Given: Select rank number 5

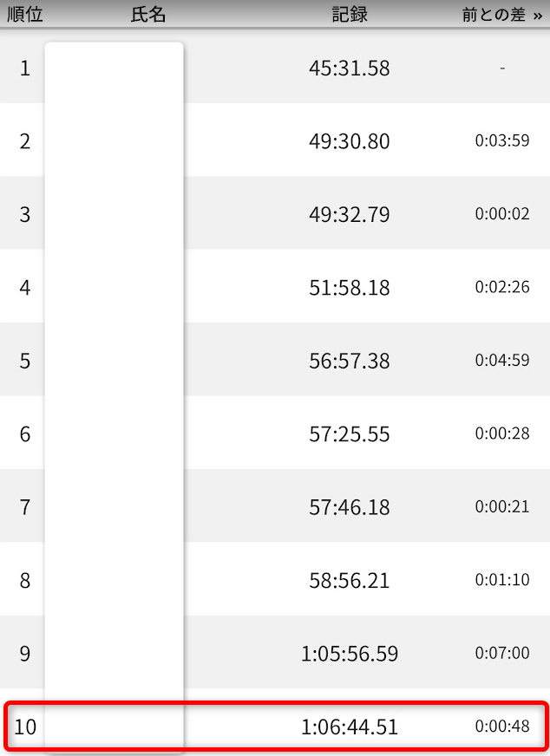Looking at the screenshot, I should point(25,360).
